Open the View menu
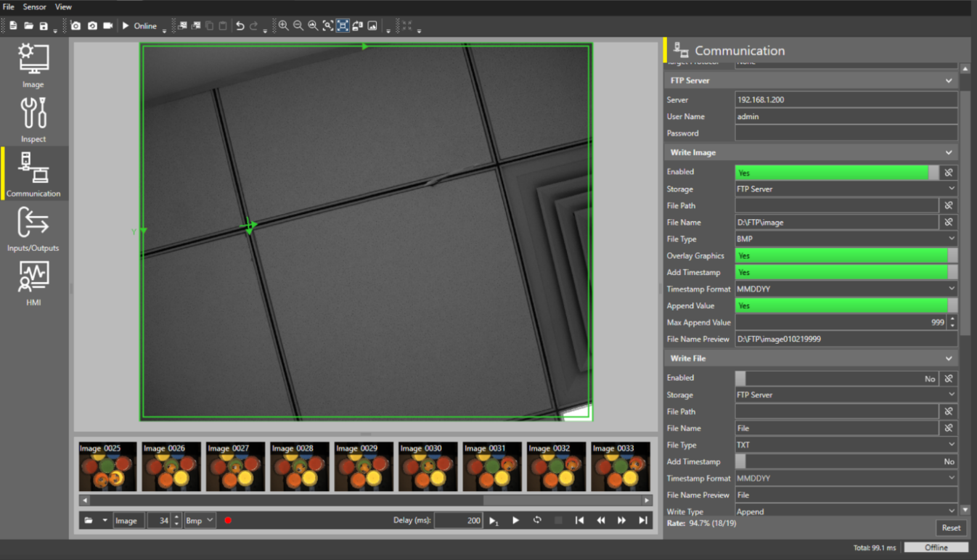The width and height of the screenshot is (977, 560). tap(63, 7)
